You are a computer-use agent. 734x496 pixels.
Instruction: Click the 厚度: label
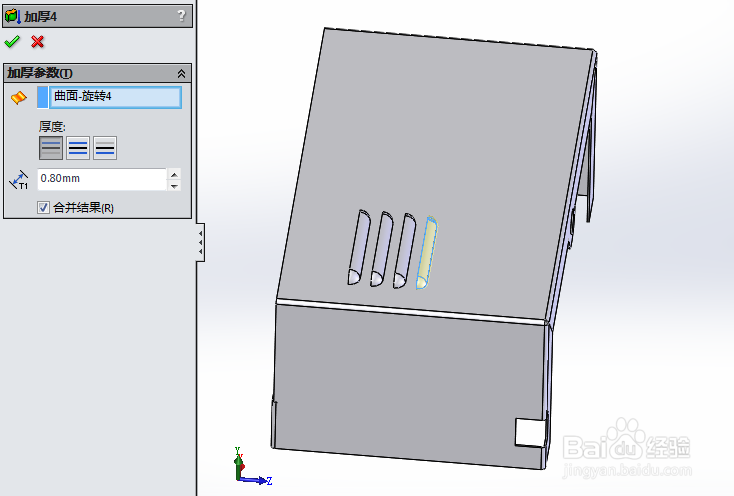[52, 126]
